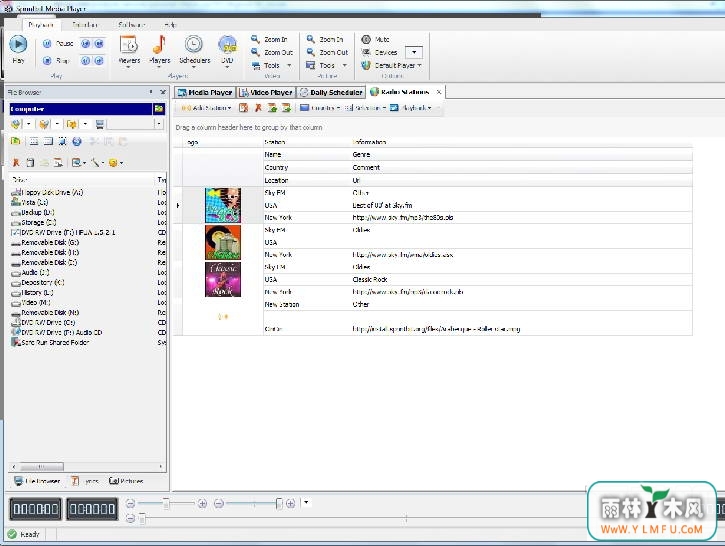
Task: Select Backup (D:) drive
Action: (x=32, y=213)
